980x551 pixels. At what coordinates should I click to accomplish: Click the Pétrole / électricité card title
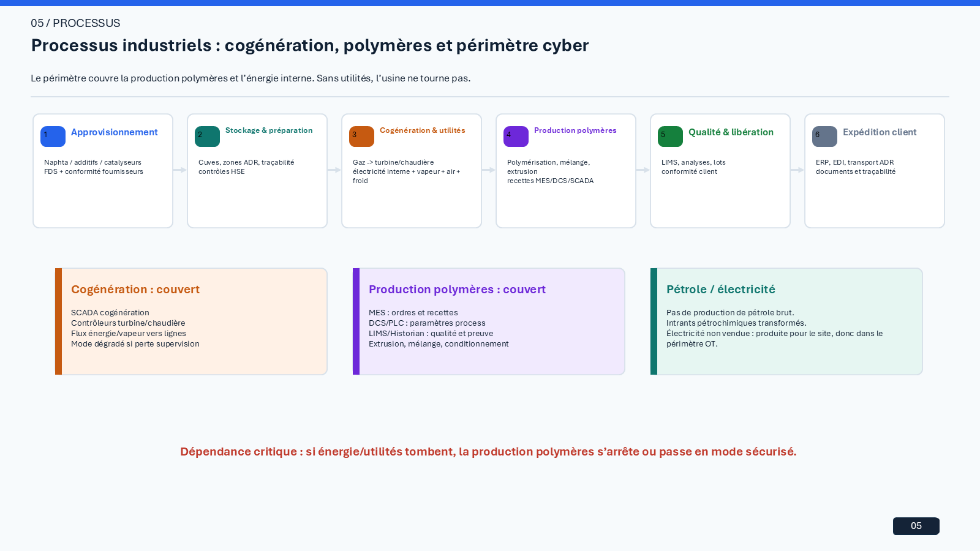tap(721, 290)
